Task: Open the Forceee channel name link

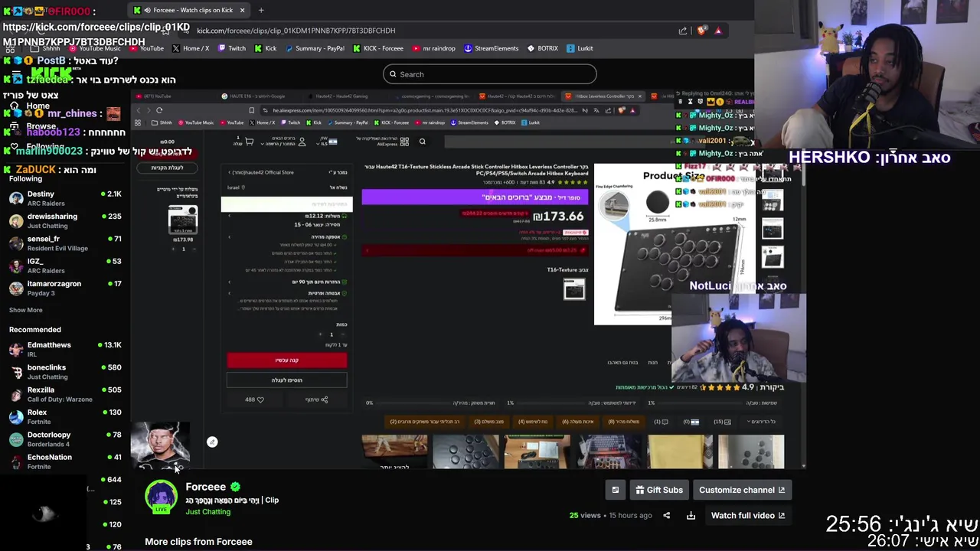Action: [205, 487]
